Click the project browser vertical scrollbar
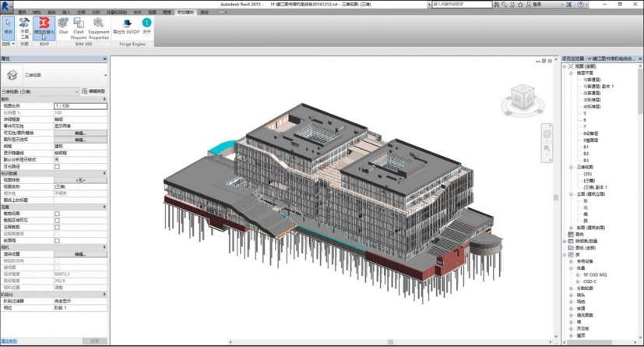 click(640, 91)
